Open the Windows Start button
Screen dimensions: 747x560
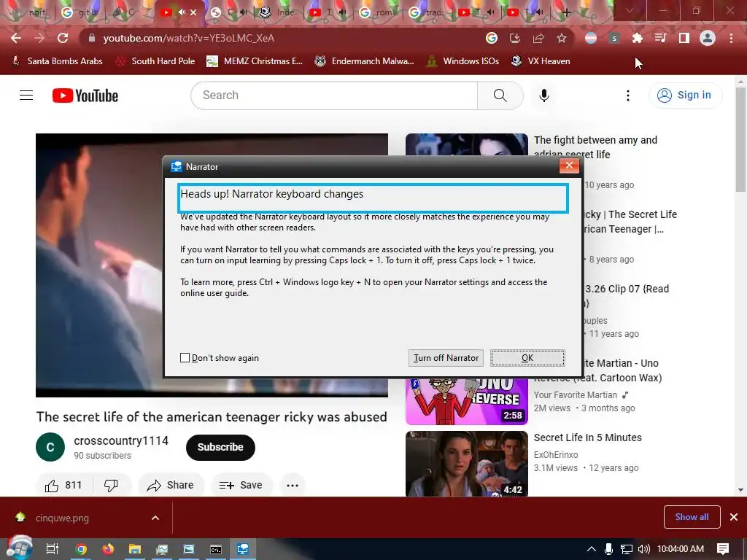(x=19, y=548)
